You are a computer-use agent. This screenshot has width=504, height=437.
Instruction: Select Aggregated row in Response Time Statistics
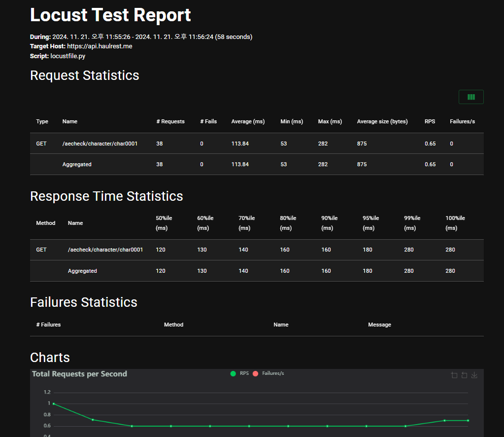coord(82,271)
